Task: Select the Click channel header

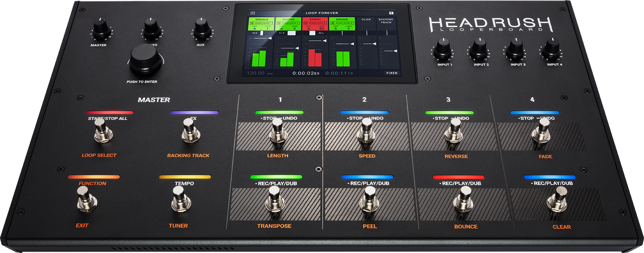Action: click(x=366, y=20)
